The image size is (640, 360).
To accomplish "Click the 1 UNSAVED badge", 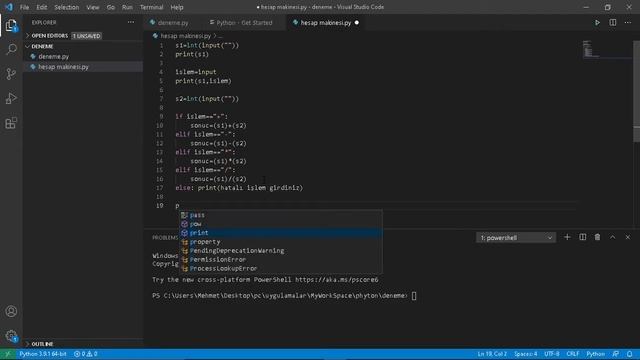I will (87, 36).
